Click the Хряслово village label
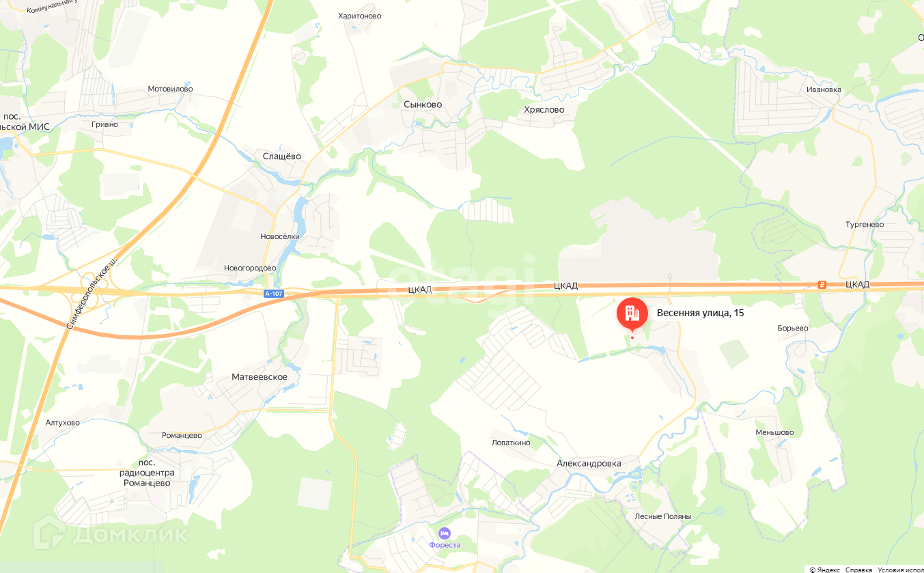The width and height of the screenshot is (924, 573). (544, 109)
